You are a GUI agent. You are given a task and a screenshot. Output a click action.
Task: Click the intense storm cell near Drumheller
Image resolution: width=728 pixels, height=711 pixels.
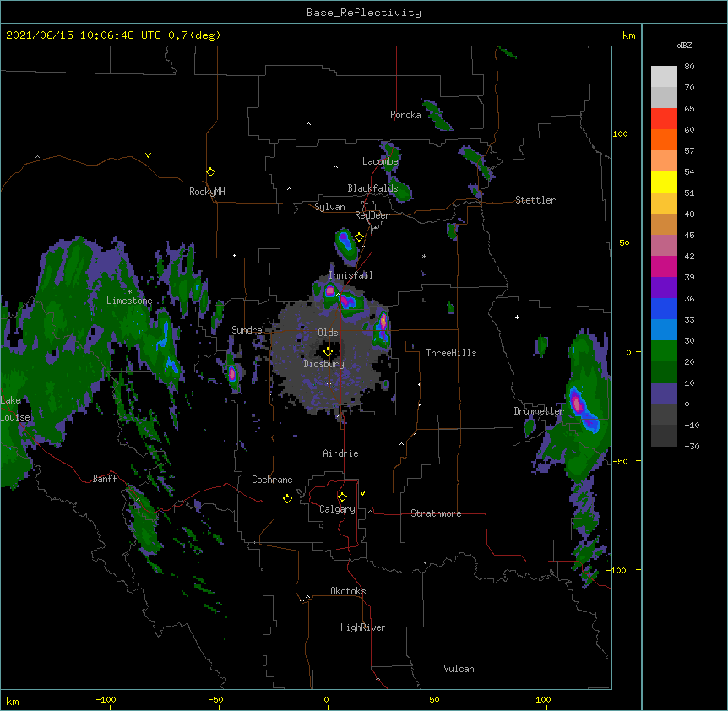(583, 409)
